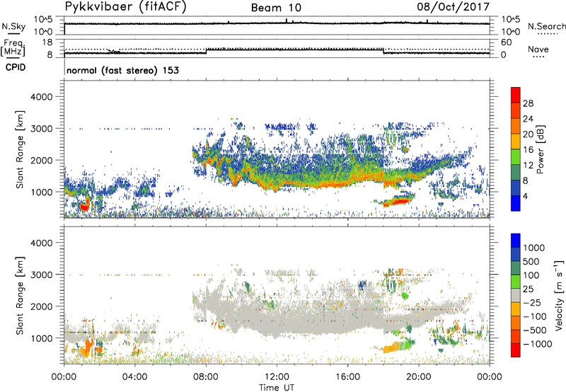Click the 'Beam 10' header label
Screen dimensions: 566x392
[276, 8]
